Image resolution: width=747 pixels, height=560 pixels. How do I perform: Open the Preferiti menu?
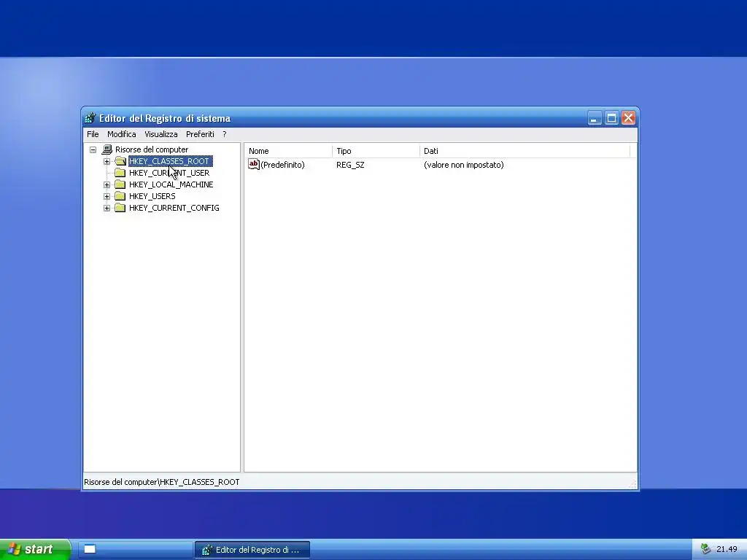[200, 134]
